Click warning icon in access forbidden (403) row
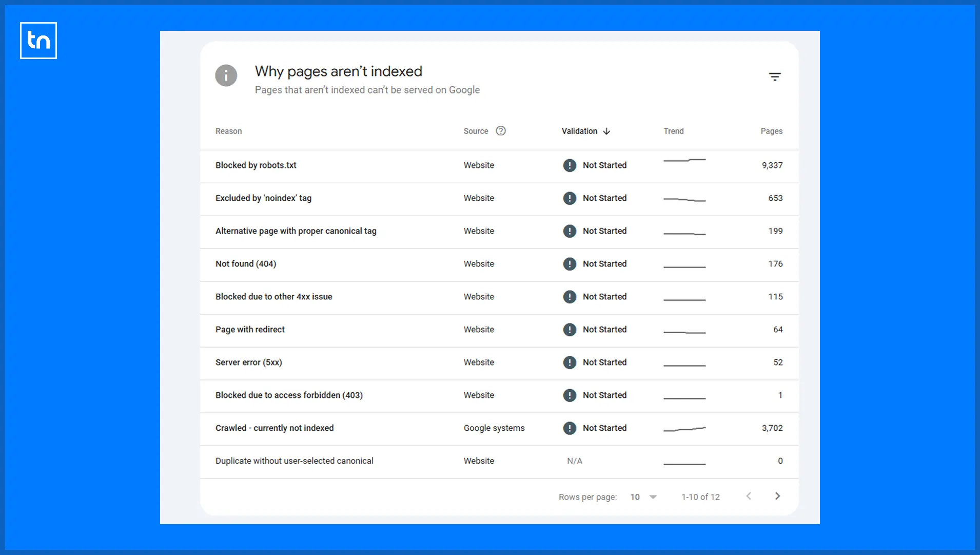980x555 pixels. coord(570,395)
